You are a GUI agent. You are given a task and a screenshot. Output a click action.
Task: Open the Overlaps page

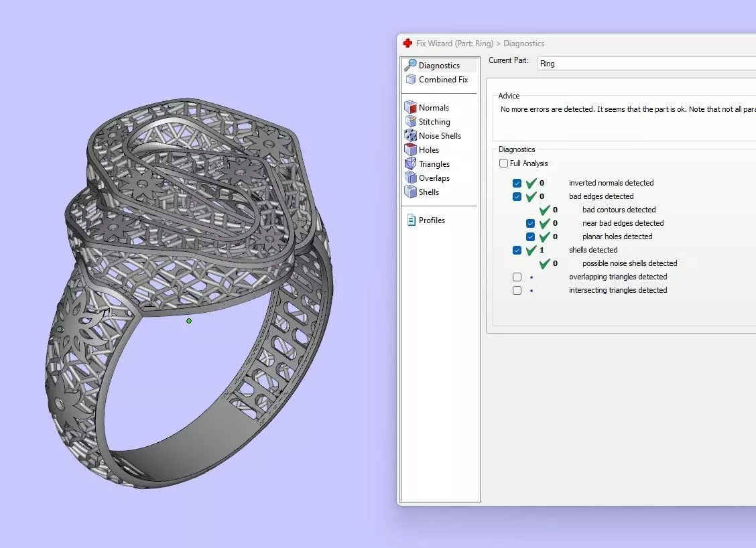[x=434, y=178]
